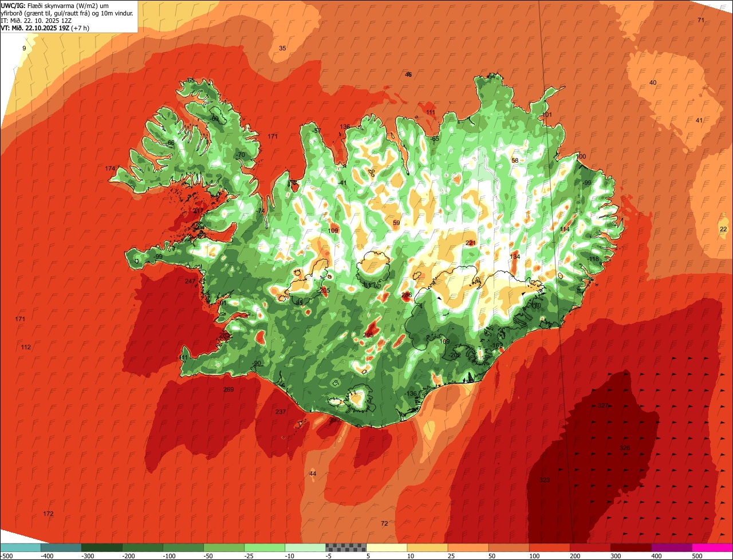Click the valid time 'VT: Mið. 22.10.2025 19Z (+7 h)'
Image resolution: width=733 pixels, height=560 pixels.
45,28
